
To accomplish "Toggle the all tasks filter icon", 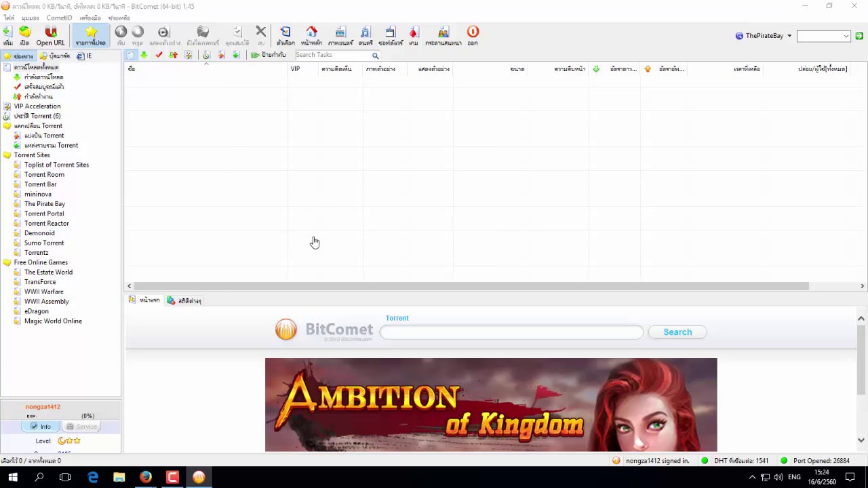I will tap(130, 55).
